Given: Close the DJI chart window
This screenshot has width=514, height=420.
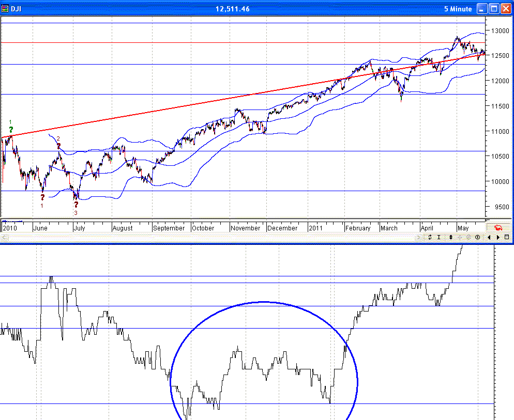Looking at the screenshot, I should pos(506,8).
